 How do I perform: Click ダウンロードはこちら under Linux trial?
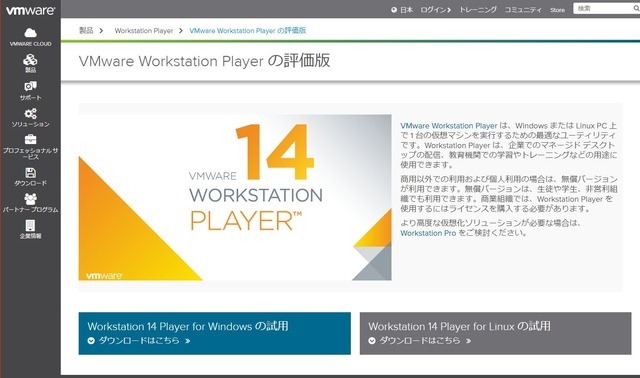point(420,340)
